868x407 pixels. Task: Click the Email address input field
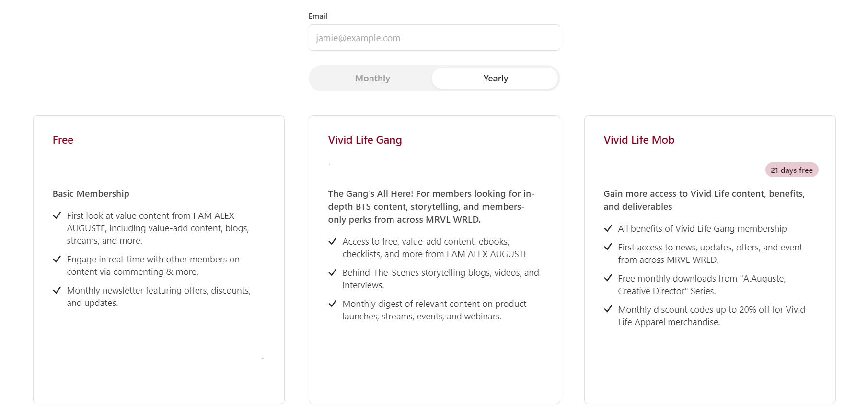tap(434, 38)
